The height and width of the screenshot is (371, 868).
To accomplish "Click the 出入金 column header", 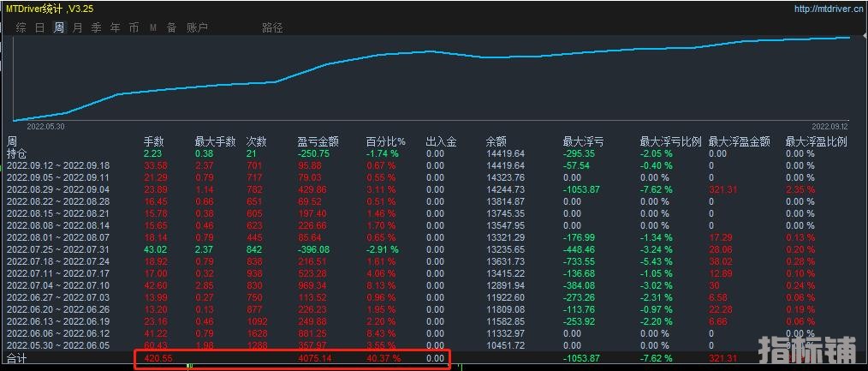I will [442, 141].
